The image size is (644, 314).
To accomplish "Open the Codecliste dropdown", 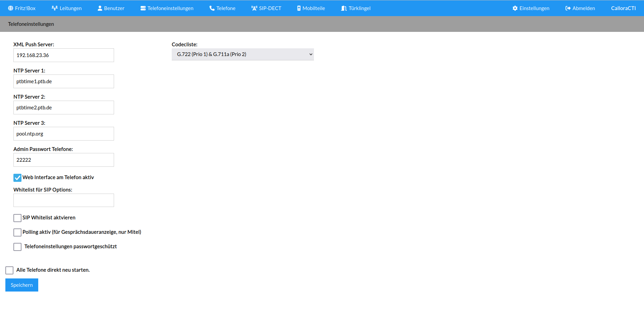I will tap(243, 54).
